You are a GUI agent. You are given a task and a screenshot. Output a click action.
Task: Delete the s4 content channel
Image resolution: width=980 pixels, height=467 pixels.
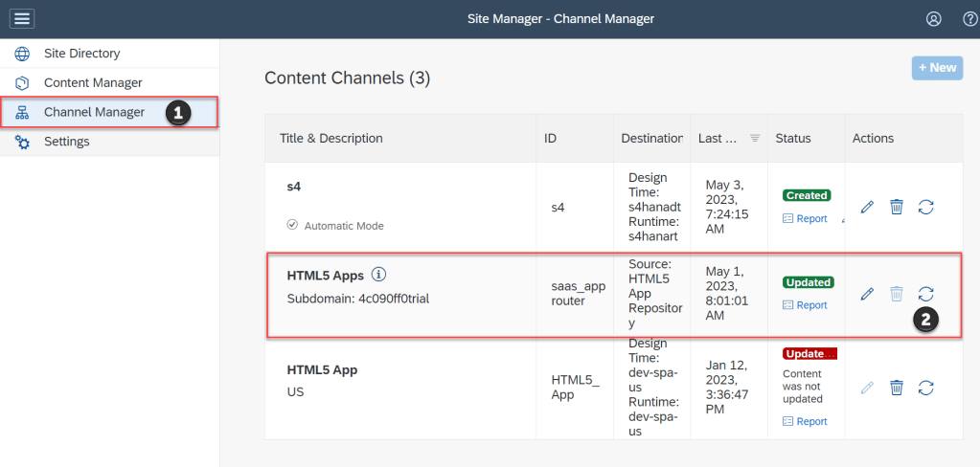coord(897,207)
